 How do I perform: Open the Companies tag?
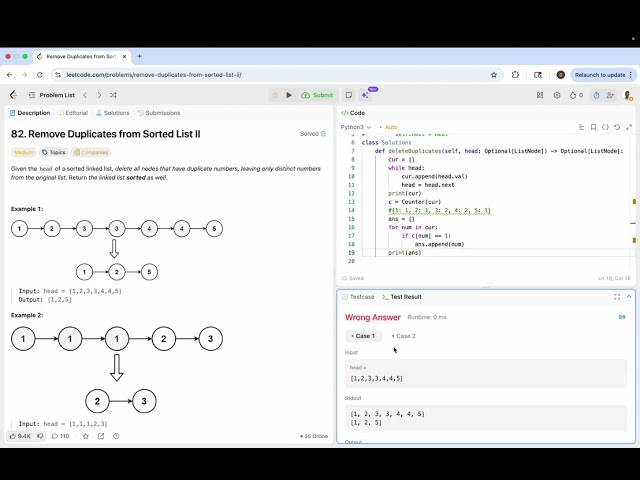(x=91, y=152)
